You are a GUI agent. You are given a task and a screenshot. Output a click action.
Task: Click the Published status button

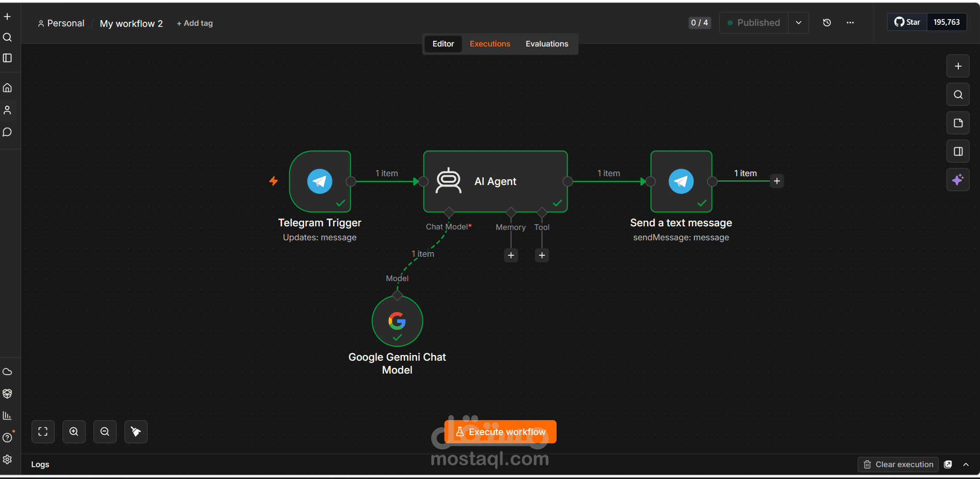click(x=754, y=23)
